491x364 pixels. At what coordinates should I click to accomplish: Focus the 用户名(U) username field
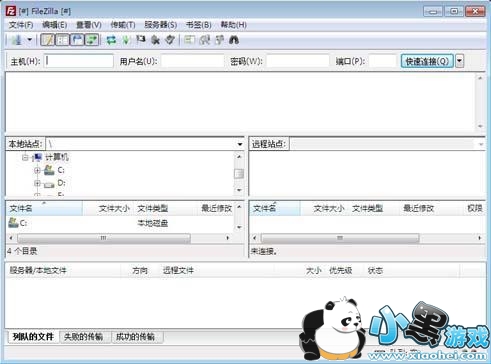tap(192, 61)
